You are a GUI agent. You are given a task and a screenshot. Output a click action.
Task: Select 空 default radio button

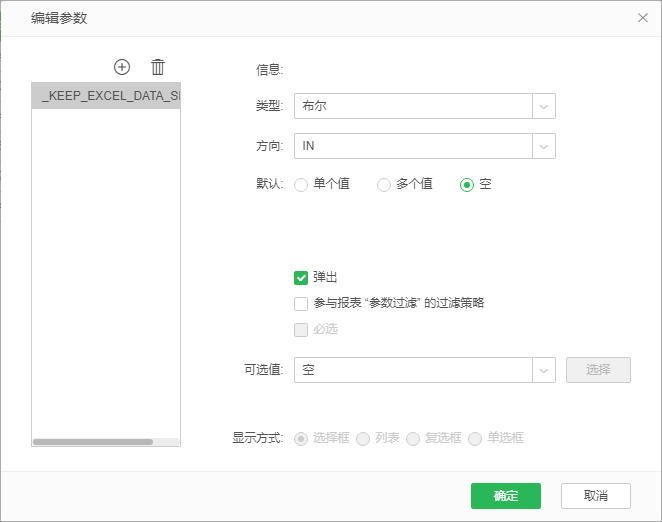click(x=467, y=185)
